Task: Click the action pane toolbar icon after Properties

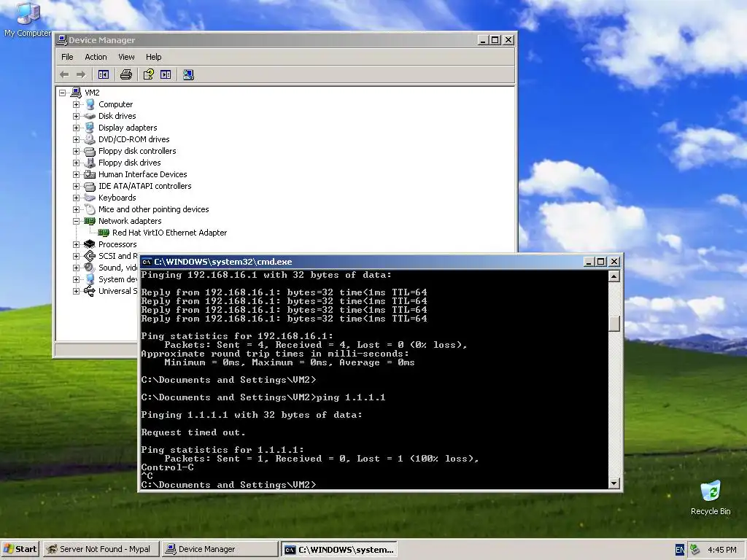Action: click(166, 75)
